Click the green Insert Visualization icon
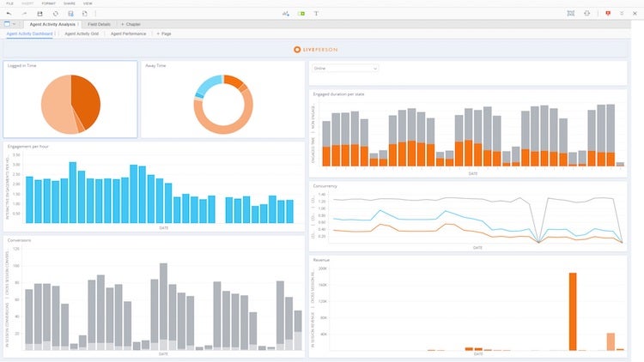644x362 pixels. pyautogui.click(x=301, y=14)
